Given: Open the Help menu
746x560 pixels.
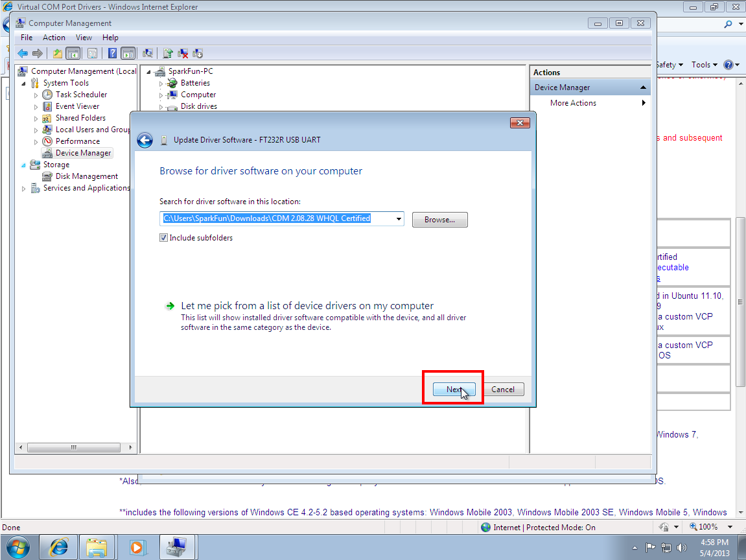Looking at the screenshot, I should (x=110, y=38).
